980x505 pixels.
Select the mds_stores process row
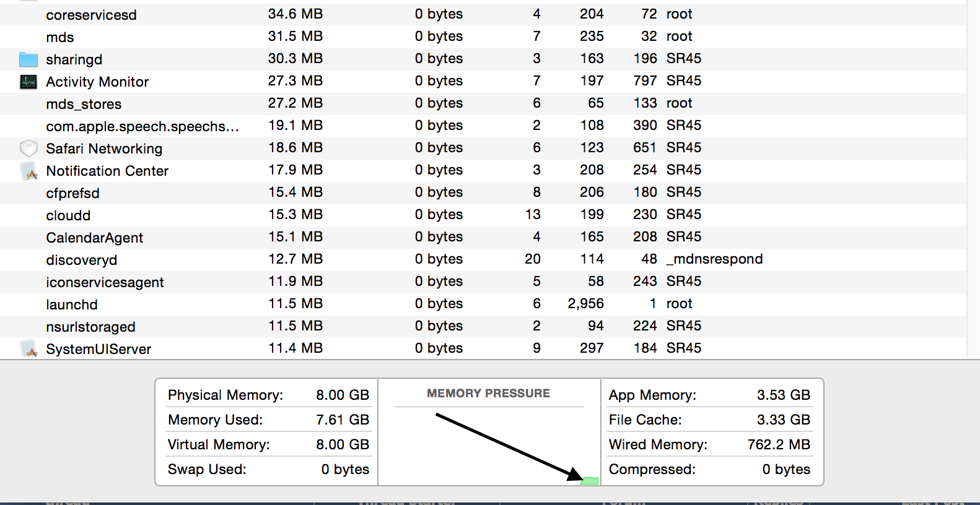(483, 104)
